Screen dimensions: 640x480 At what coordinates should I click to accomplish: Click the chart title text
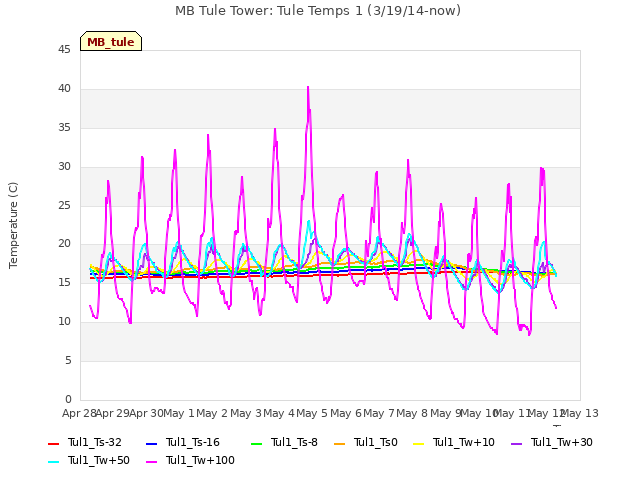pos(318,11)
